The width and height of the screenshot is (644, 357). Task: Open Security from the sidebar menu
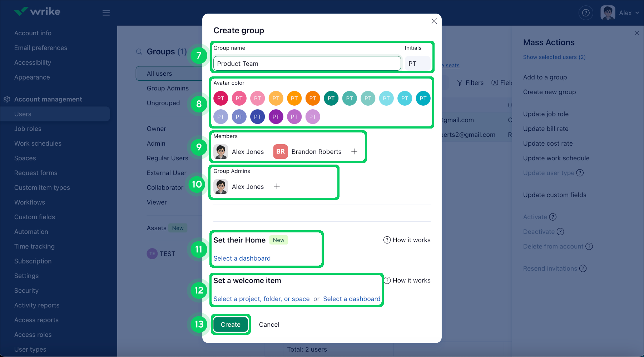(26, 291)
